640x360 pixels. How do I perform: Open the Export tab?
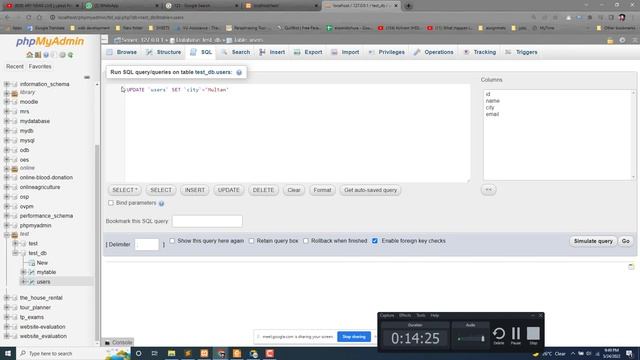click(309, 52)
